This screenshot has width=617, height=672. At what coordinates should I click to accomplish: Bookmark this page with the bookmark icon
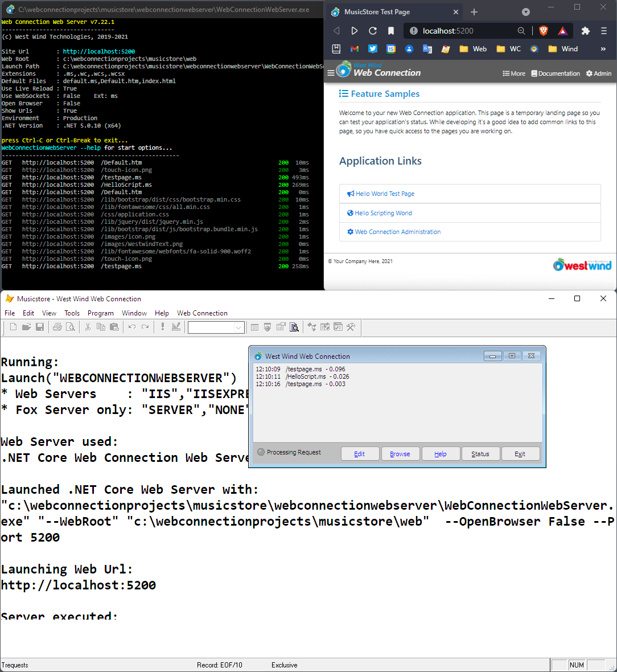click(x=391, y=31)
